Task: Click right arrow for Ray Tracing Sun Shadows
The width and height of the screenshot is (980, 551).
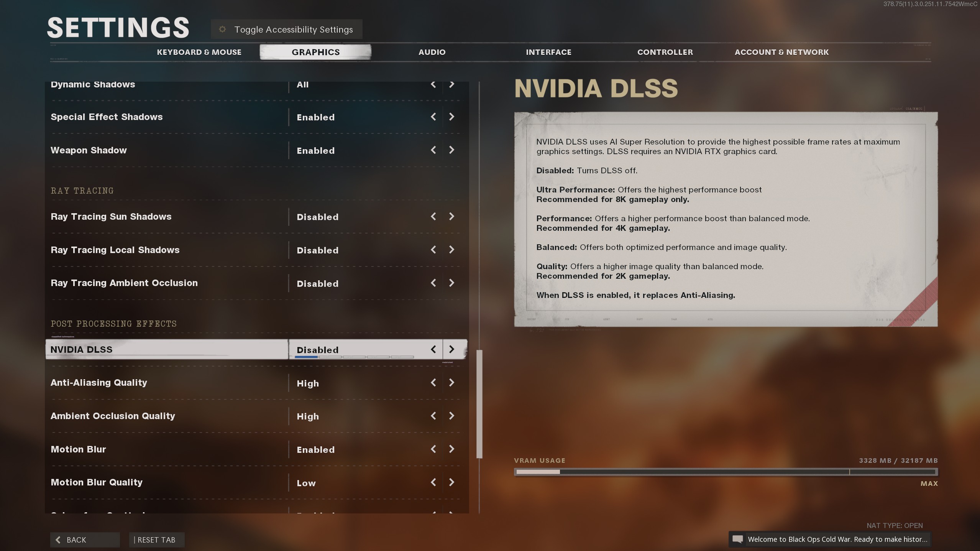Action: (451, 216)
